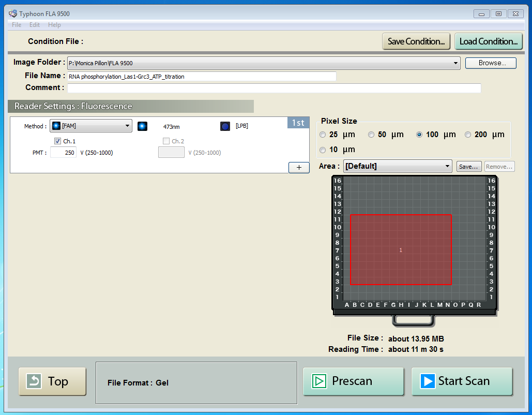Toggle the disabled Ch.2 checkbox

click(x=166, y=141)
